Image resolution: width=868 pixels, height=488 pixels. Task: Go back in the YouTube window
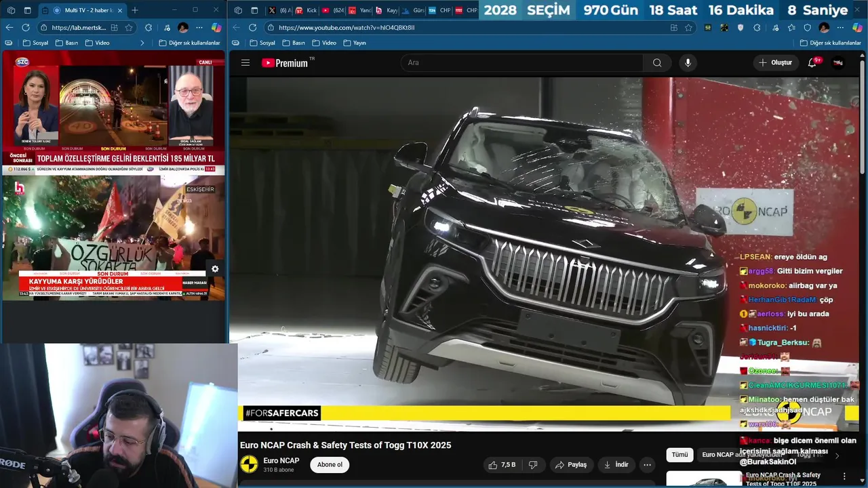pyautogui.click(x=236, y=28)
